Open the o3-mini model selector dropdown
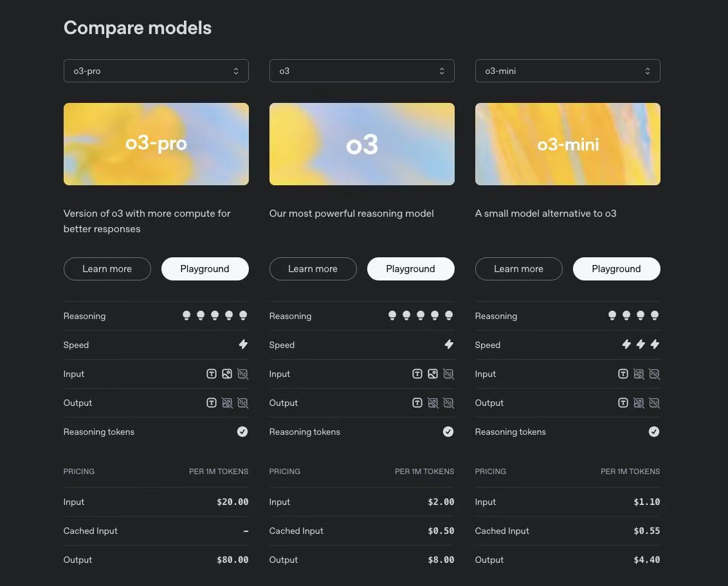The image size is (728, 586). 567,70
